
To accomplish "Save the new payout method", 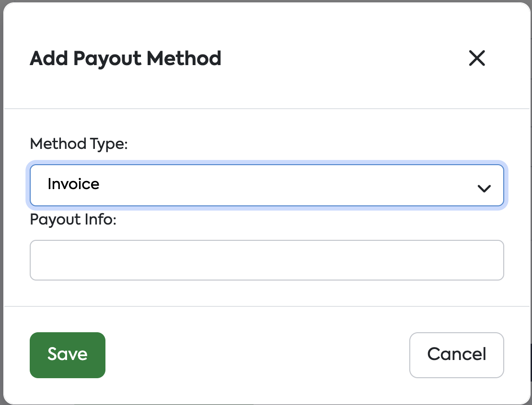I will 68,355.
